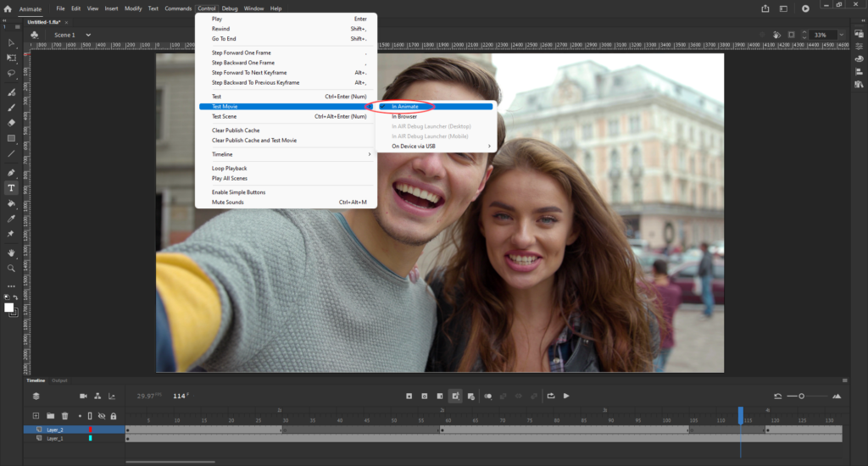
Task: Click the fill color white swatch
Action: (x=9, y=308)
